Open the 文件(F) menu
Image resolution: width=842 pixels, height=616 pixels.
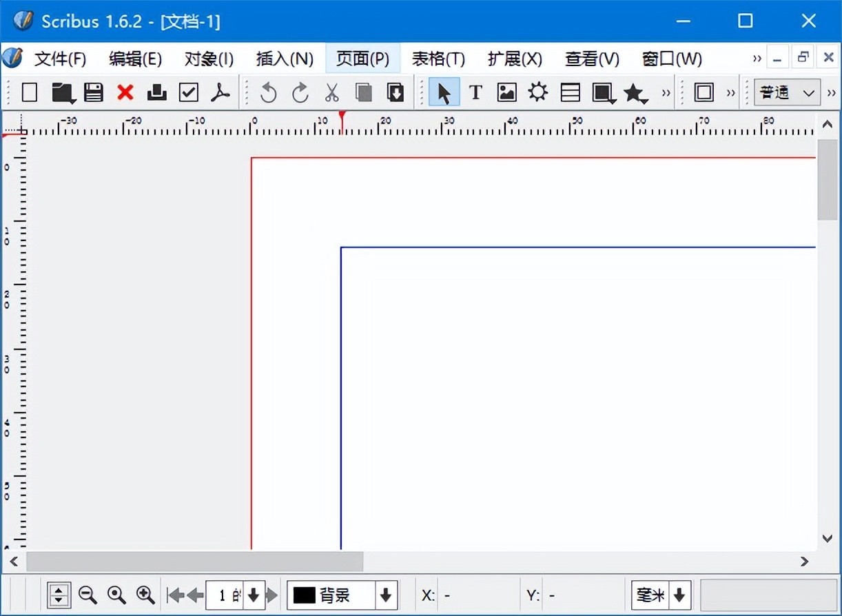click(61, 59)
